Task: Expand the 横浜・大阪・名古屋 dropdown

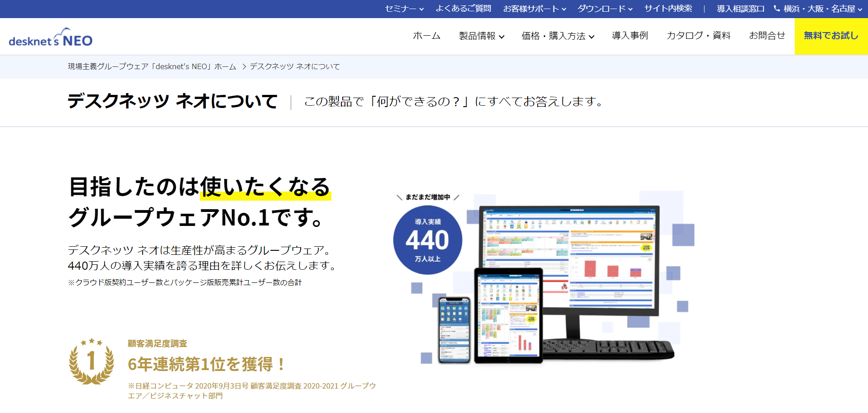Action: click(x=823, y=9)
